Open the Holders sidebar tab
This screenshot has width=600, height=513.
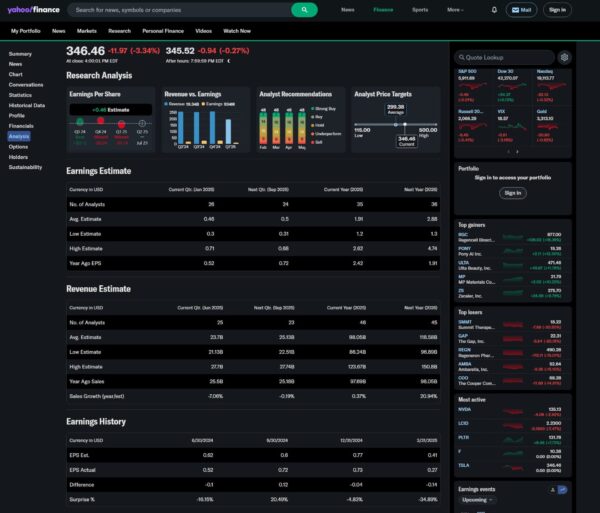tap(18, 157)
